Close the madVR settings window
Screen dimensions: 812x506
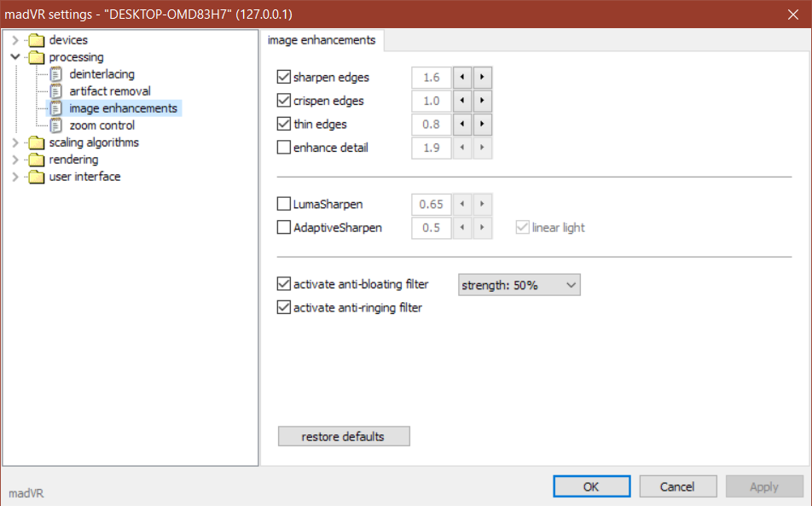(793, 15)
